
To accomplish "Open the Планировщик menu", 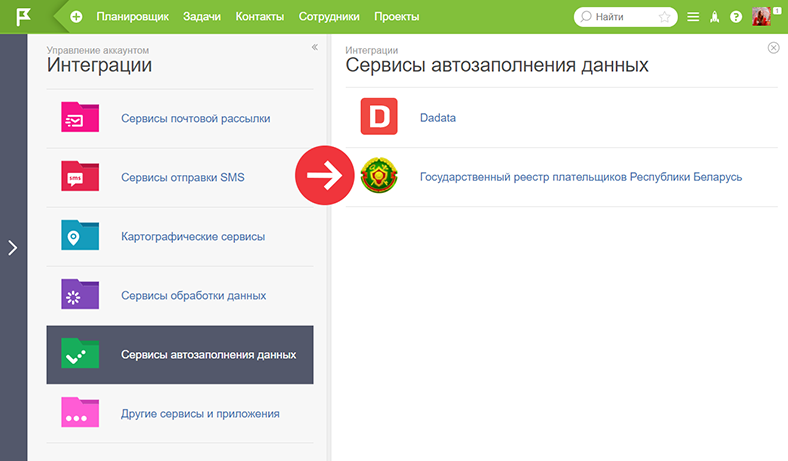I will [133, 17].
